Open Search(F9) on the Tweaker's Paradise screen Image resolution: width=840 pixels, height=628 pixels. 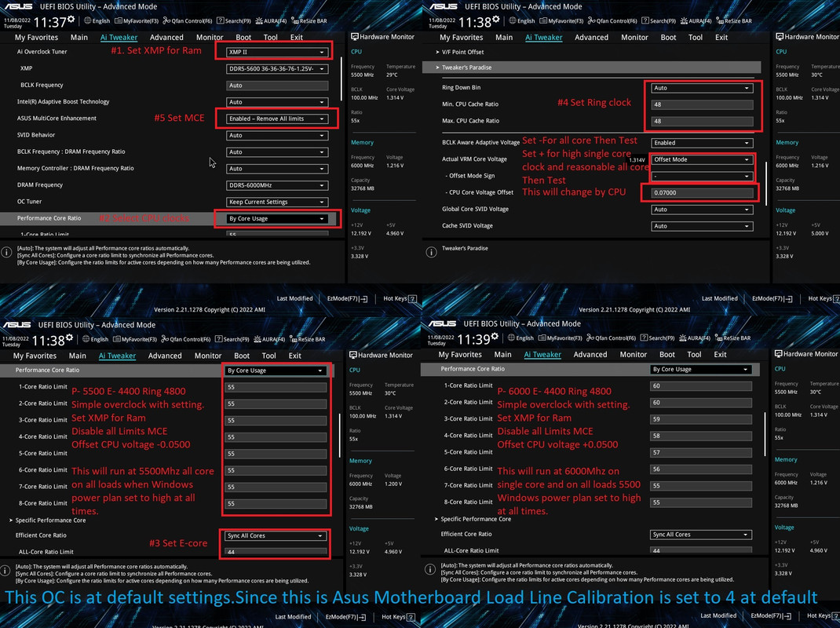(659, 21)
